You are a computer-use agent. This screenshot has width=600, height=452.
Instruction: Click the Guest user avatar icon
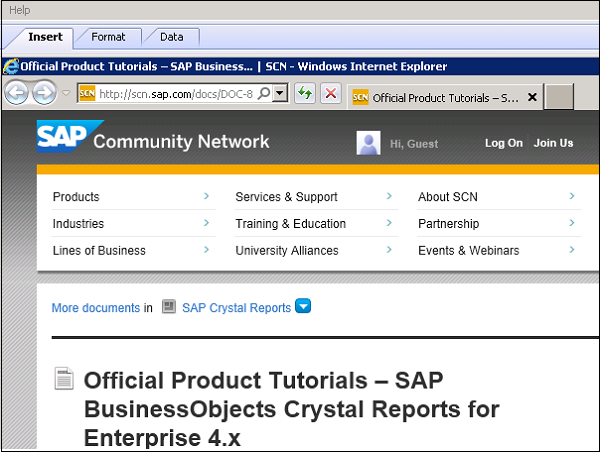(x=368, y=143)
